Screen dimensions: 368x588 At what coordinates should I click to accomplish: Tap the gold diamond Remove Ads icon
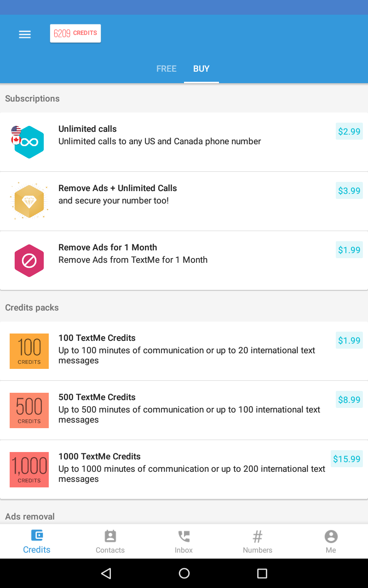point(29,201)
